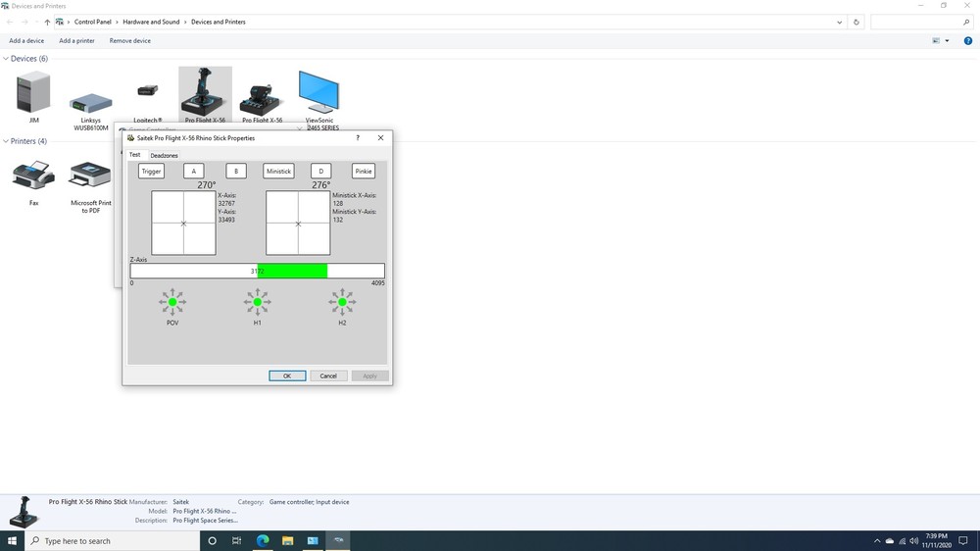Click the stick X/Y axis crosshair box
The height and width of the screenshot is (551, 980).
point(184,223)
